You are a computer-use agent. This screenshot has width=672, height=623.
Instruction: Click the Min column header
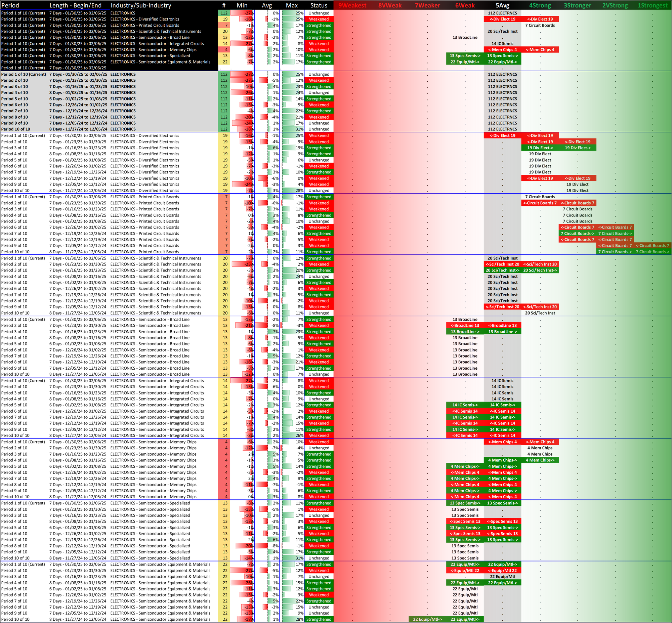(242, 5)
